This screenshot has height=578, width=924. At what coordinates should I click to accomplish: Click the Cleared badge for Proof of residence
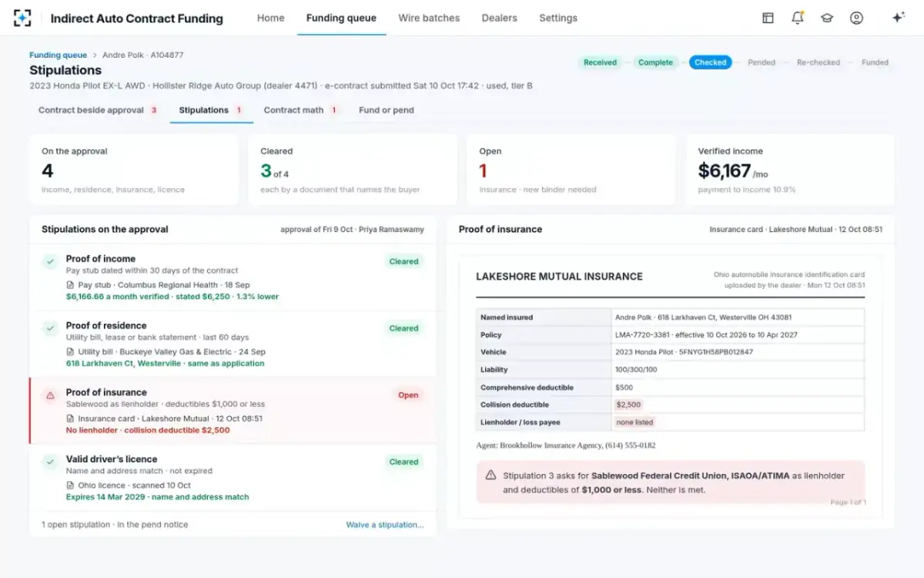(403, 328)
